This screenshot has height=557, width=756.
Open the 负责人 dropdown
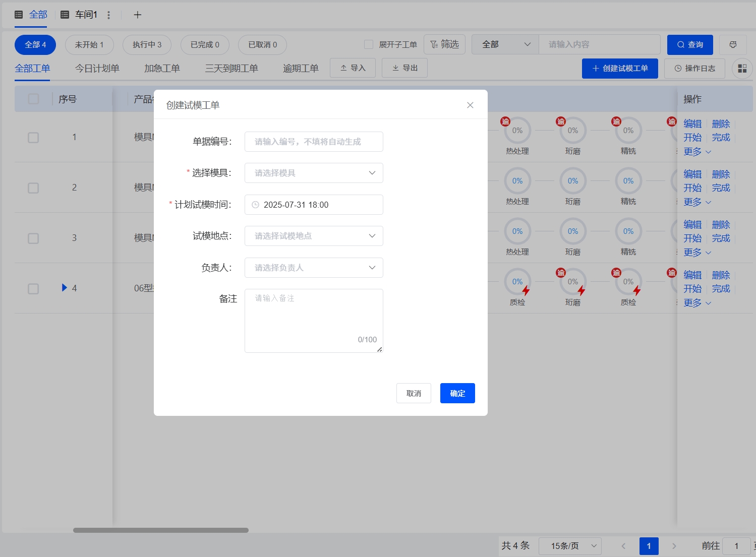(314, 268)
